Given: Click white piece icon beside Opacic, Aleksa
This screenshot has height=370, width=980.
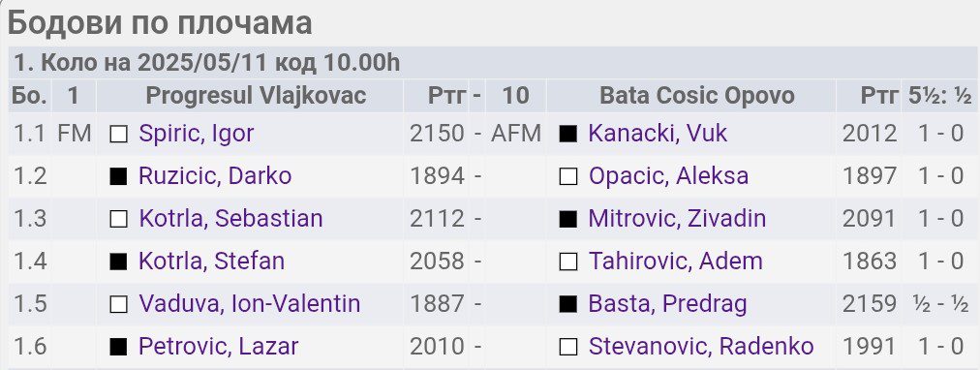Looking at the screenshot, I should coord(567,177).
